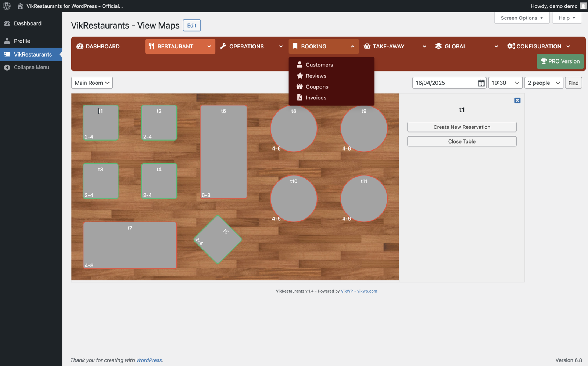Click the Invoices PDF file icon

[x=300, y=98]
